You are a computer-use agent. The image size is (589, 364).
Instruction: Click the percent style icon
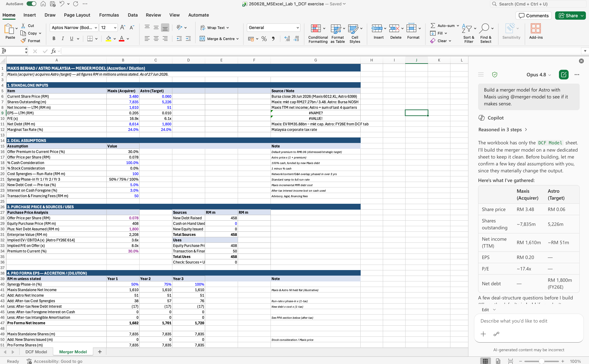(x=264, y=39)
